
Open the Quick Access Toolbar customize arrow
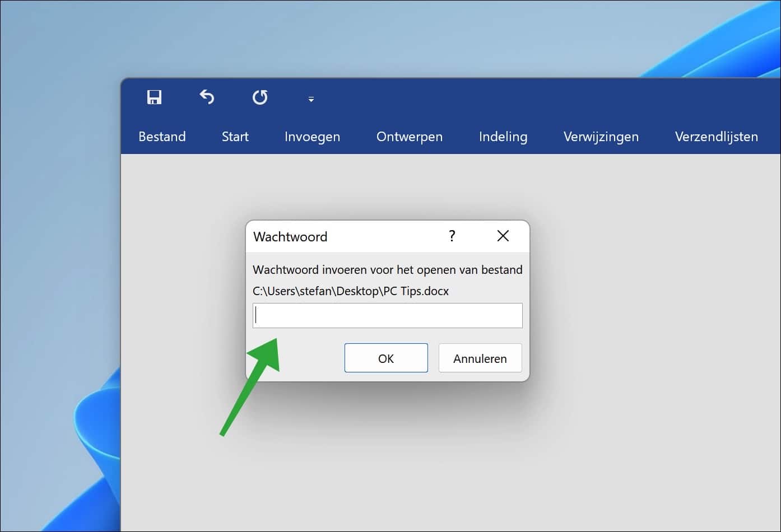pos(310,99)
